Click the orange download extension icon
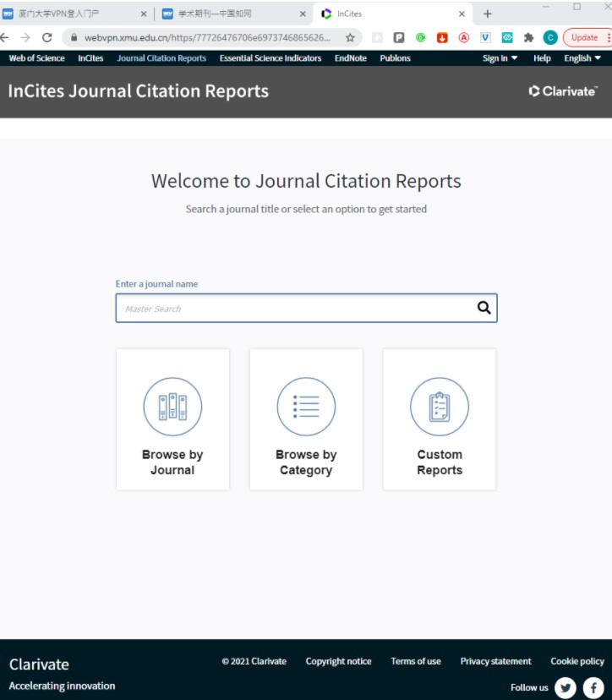 (x=442, y=37)
